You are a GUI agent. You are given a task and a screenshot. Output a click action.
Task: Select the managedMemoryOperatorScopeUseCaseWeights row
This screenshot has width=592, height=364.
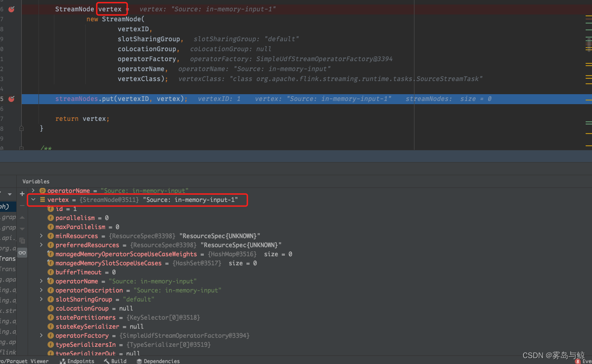170,254
